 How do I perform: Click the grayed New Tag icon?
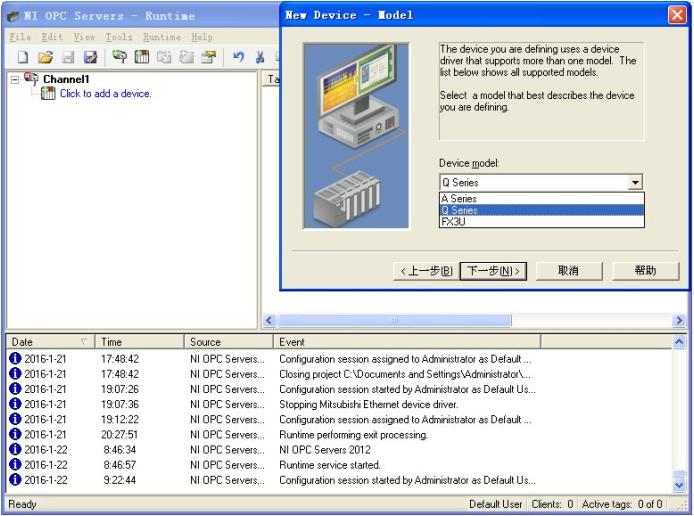coord(186,57)
